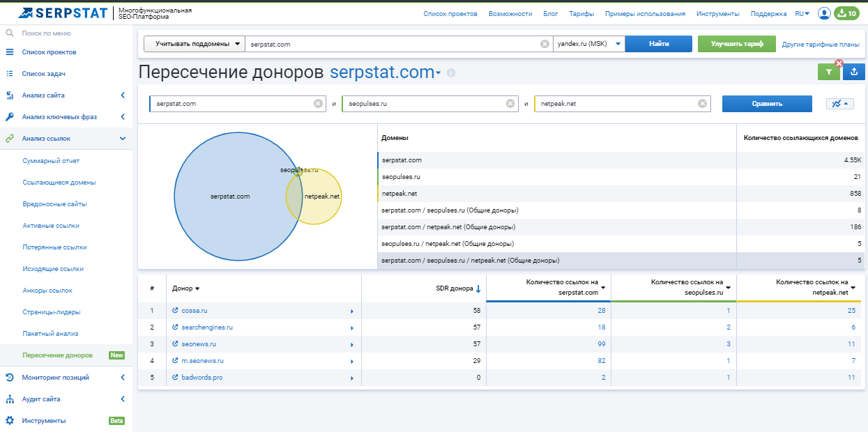Click the Serpstat logo
The image size is (868, 432).
61,13
